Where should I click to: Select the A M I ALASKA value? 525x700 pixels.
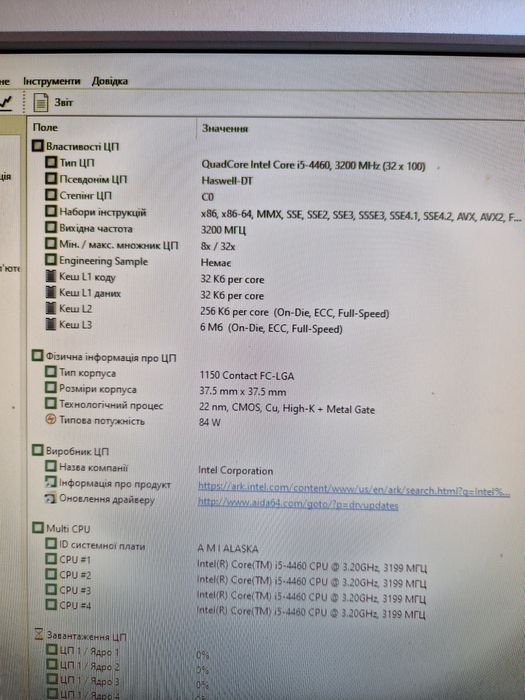[228, 548]
